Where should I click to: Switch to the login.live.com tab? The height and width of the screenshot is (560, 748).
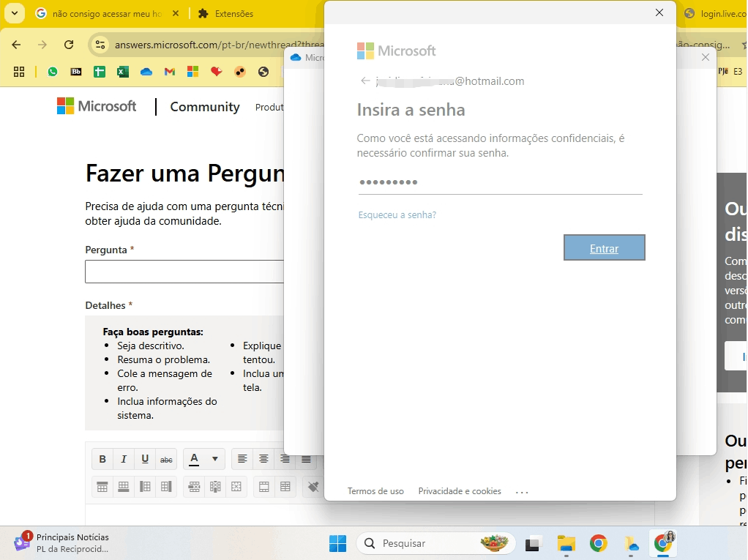tap(714, 14)
